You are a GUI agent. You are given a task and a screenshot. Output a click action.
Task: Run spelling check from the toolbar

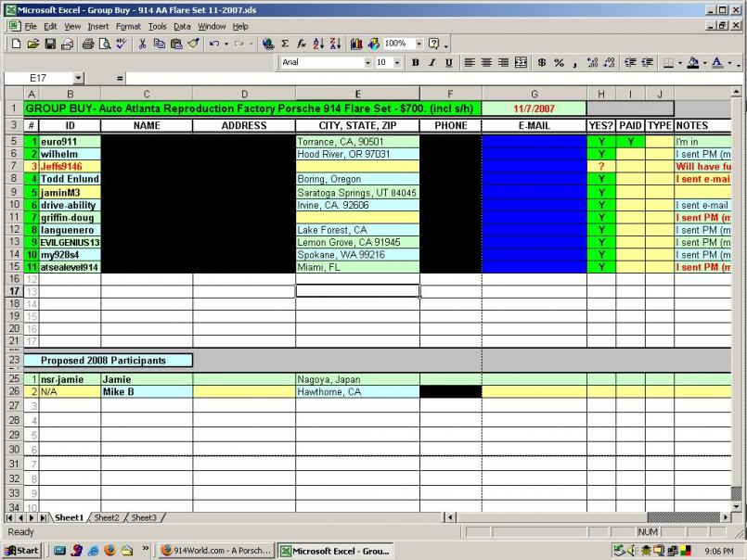(120, 43)
